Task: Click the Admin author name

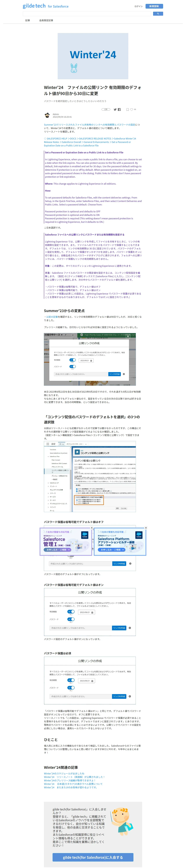Action: (56, 114)
